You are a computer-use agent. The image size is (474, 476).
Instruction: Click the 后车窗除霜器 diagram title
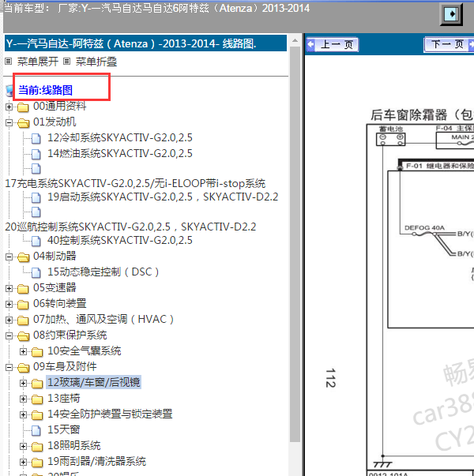422,115
